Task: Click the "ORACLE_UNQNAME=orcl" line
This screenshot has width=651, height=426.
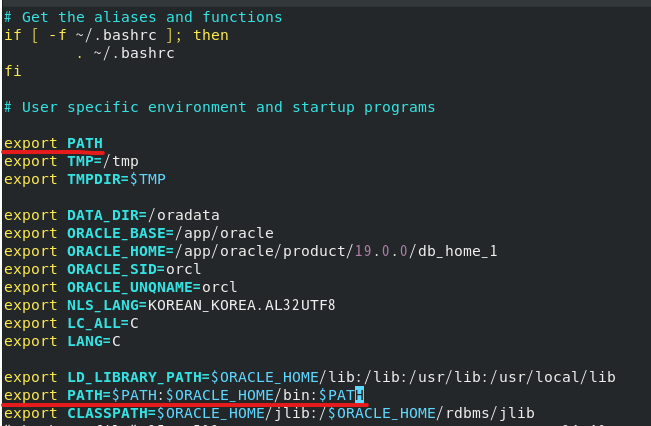Action: pyautogui.click(x=120, y=287)
